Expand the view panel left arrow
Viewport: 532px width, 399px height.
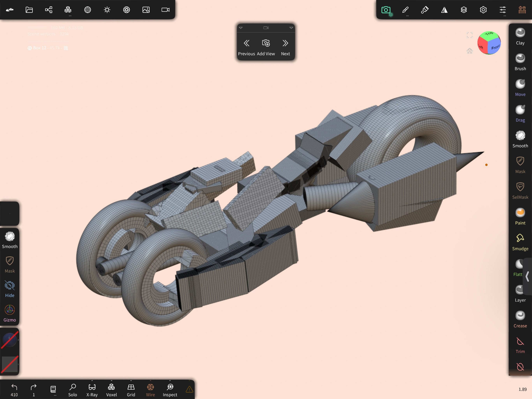pyautogui.click(x=241, y=28)
